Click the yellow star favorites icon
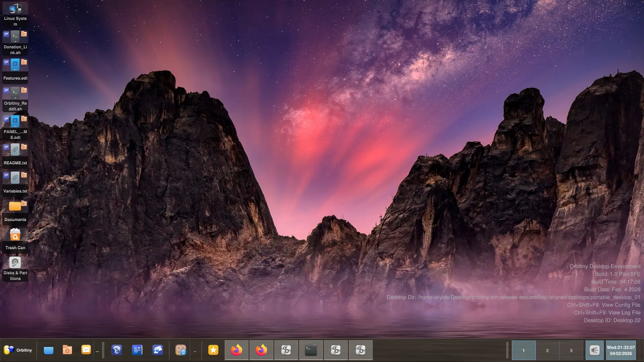644x362 pixels. (213, 350)
